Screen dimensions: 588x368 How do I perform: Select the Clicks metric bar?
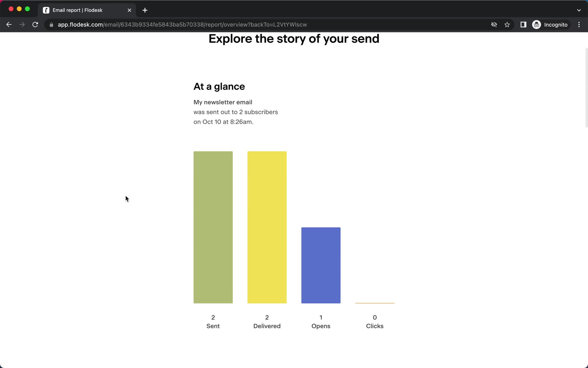(374, 302)
